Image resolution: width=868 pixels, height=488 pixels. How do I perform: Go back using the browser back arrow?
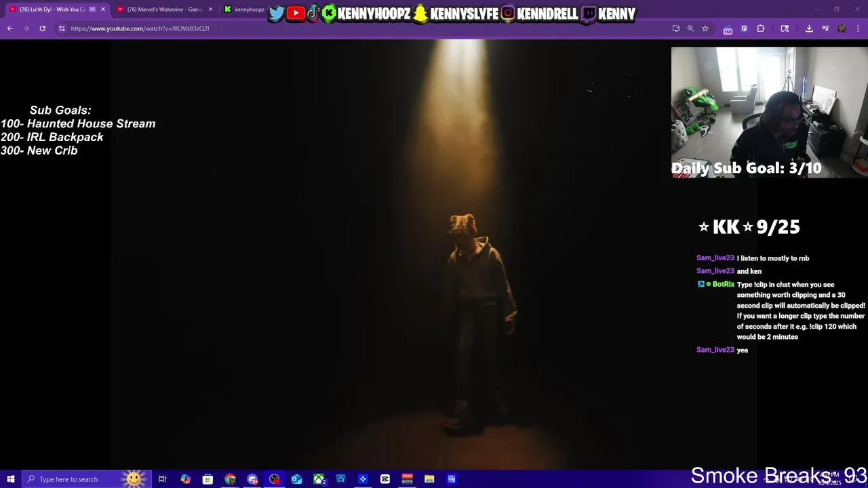pyautogui.click(x=9, y=28)
